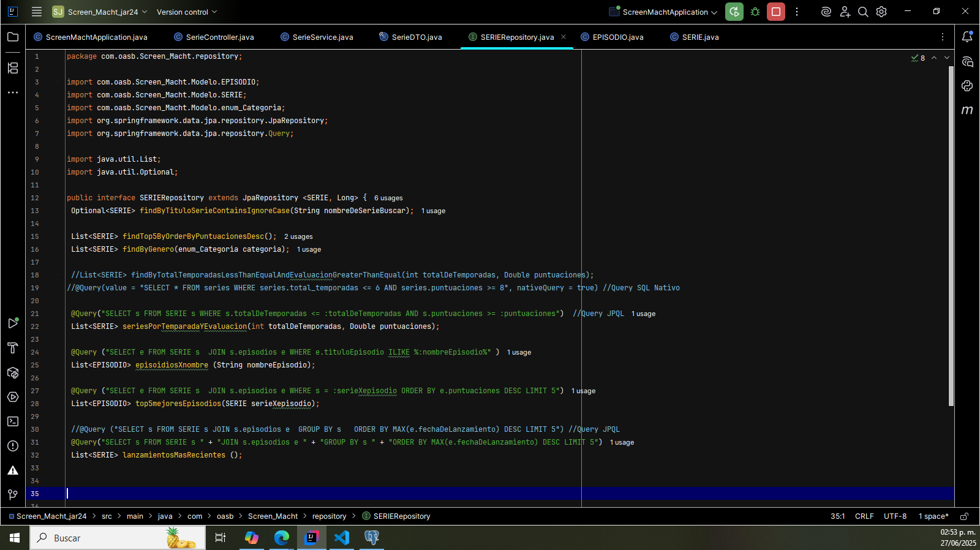Viewport: 980px width, 550px height.
Task: Switch to SerieDTO.java tab
Action: 410,37
